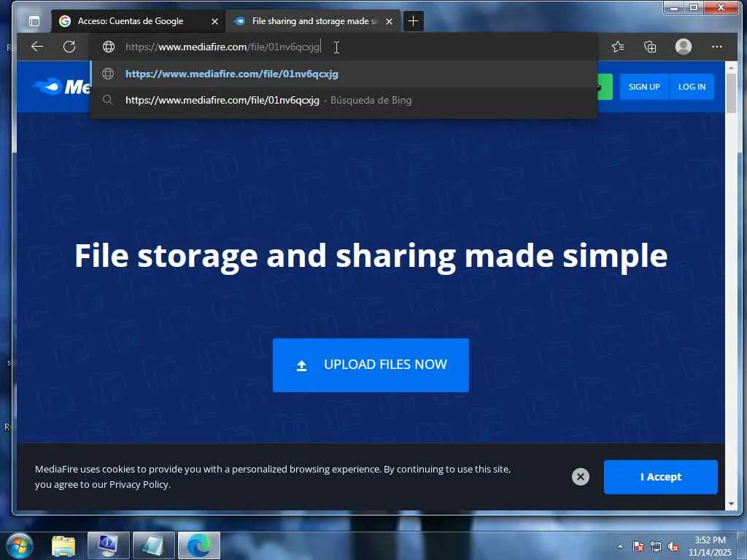Open the profile avatar icon

684,47
